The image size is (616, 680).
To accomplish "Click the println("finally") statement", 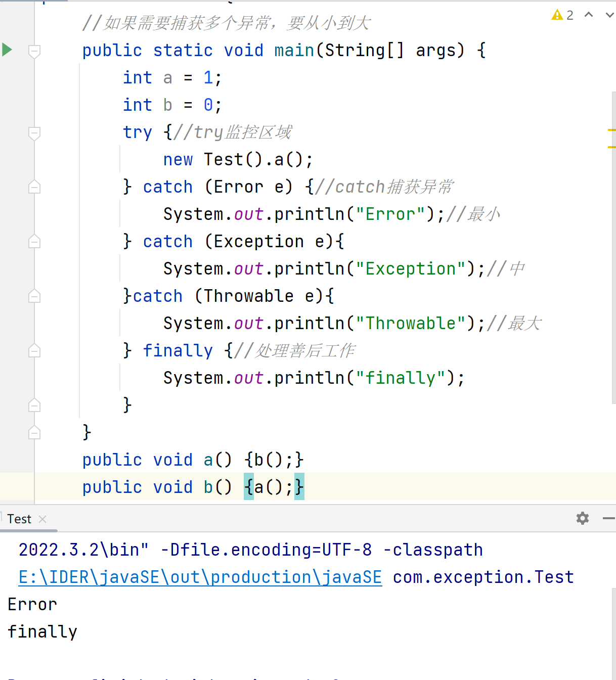I will 314,378.
